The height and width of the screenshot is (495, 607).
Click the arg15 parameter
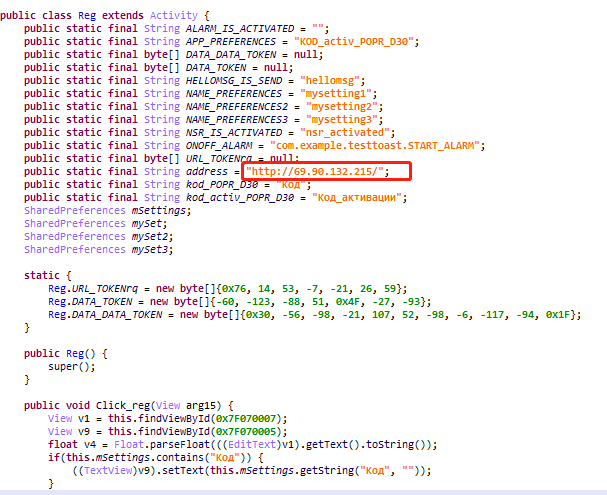[x=201, y=406]
